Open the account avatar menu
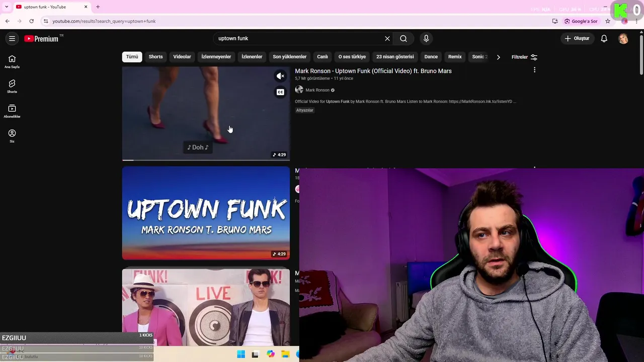The width and height of the screenshot is (644, 362). (x=623, y=39)
